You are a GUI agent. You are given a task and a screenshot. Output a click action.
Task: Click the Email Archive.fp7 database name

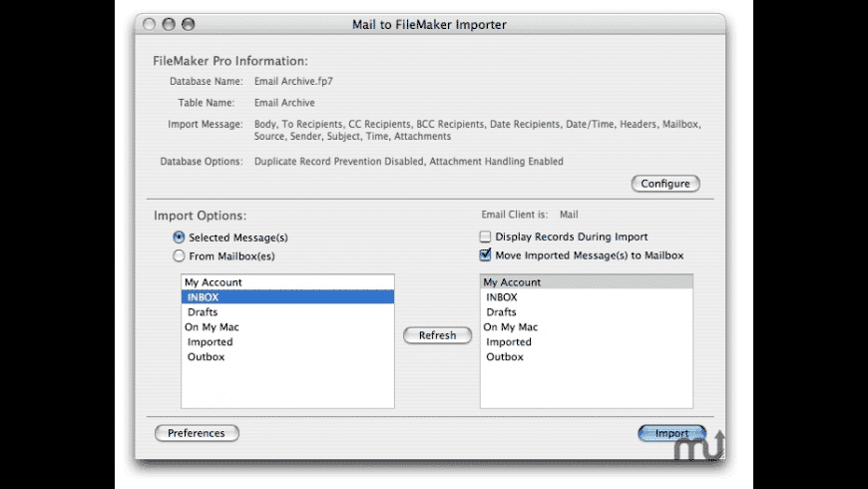(x=293, y=81)
